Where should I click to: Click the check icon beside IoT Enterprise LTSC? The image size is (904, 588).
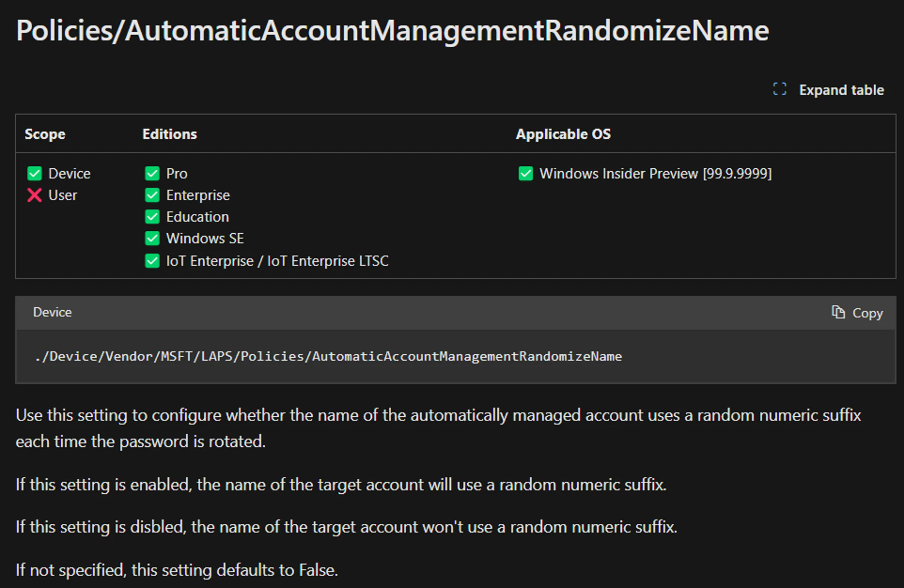(152, 261)
